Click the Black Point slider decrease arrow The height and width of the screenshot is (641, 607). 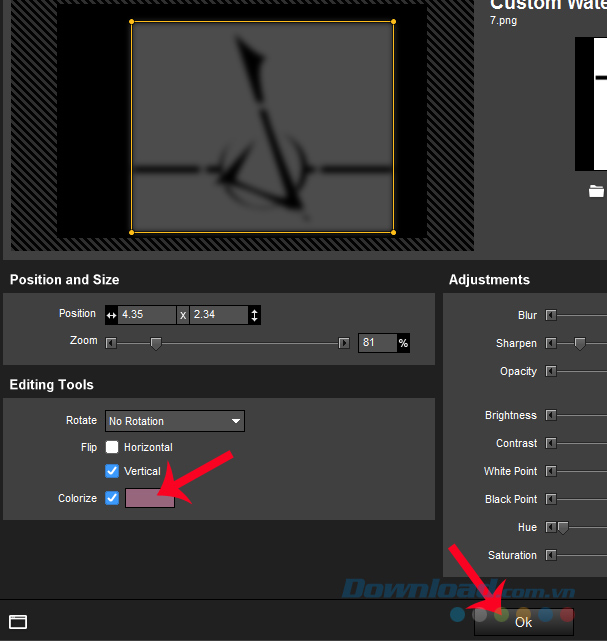tap(551, 499)
